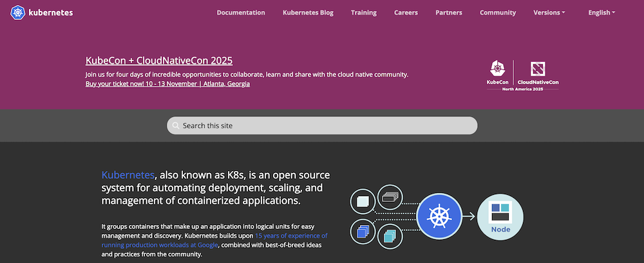Click the CloudNativeCon logo in the banner
The width and height of the screenshot is (644, 263).
(x=538, y=73)
